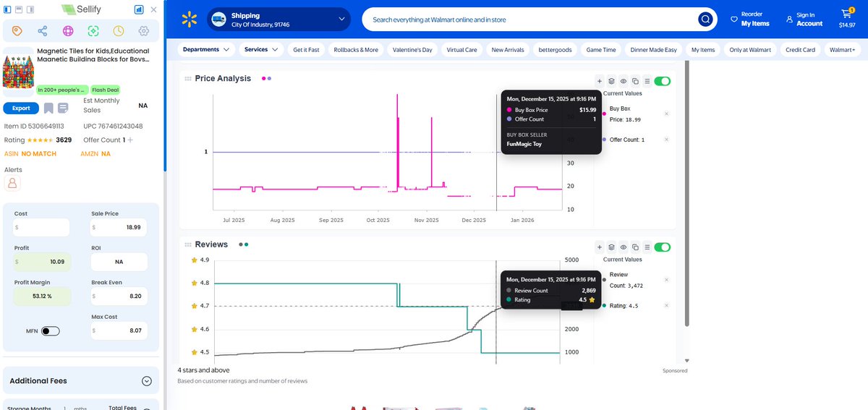
Task: Click the Flash Deal badge
Action: 106,90
